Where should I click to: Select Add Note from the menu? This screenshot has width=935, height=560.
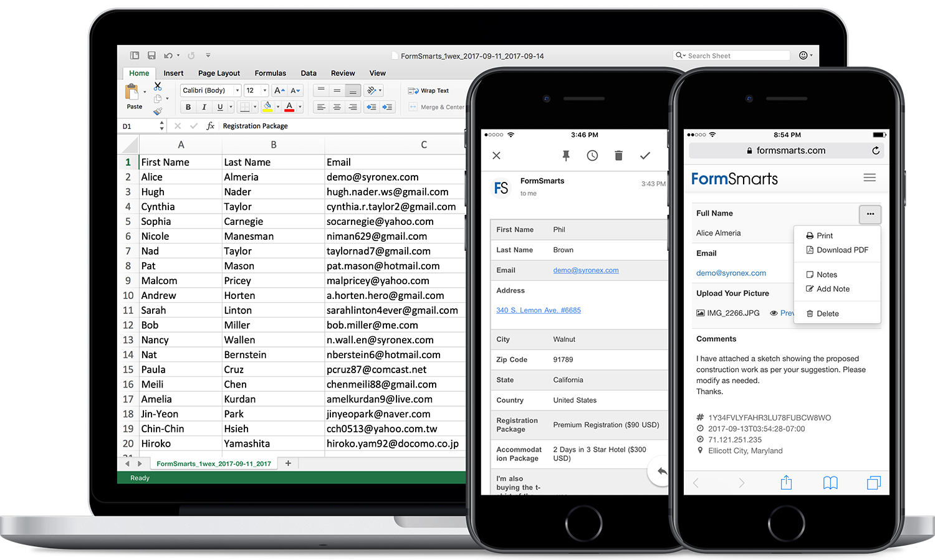pos(828,289)
